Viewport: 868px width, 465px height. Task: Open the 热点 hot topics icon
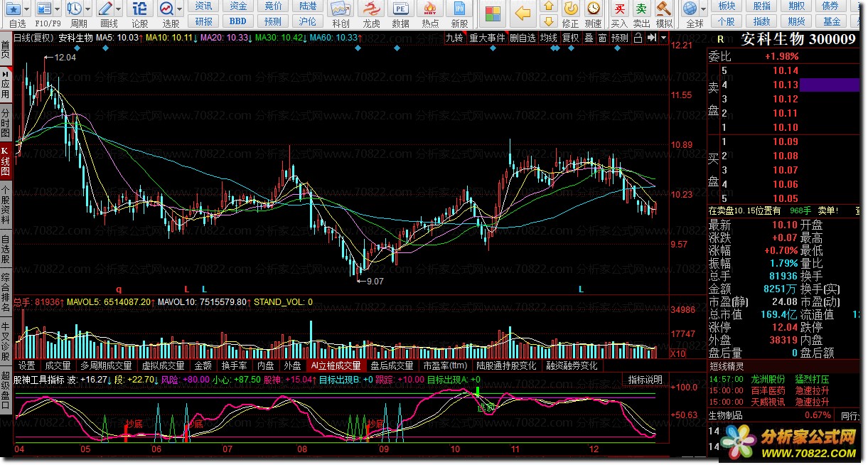430,9
